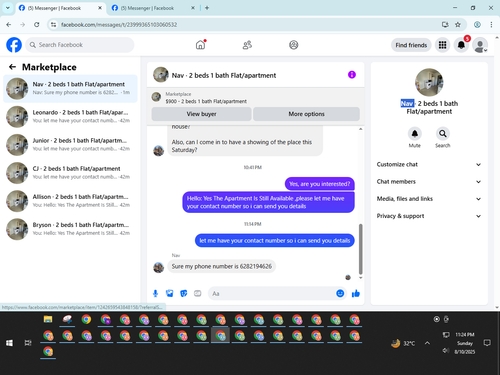The width and height of the screenshot is (500, 375).
Task: Open conversation information purple icon
Action: pyautogui.click(x=352, y=75)
